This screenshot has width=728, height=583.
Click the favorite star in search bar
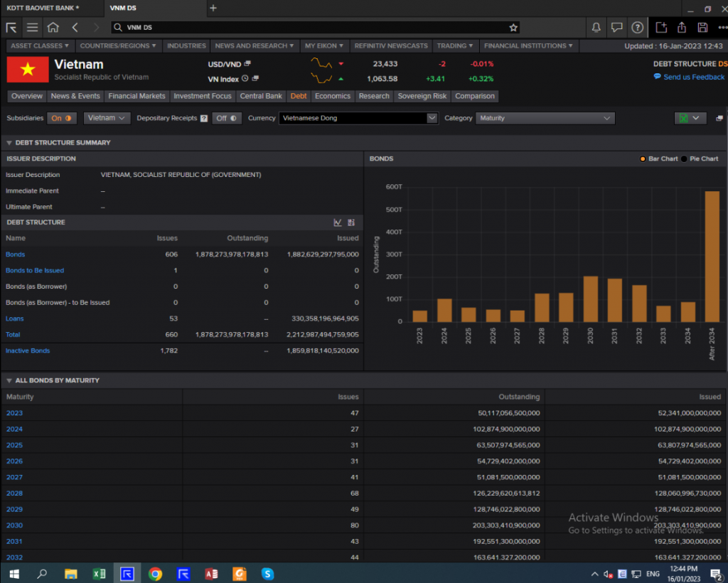513,28
